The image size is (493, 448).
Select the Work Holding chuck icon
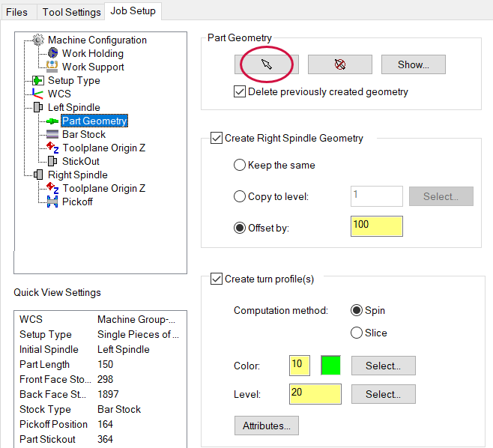[52, 53]
